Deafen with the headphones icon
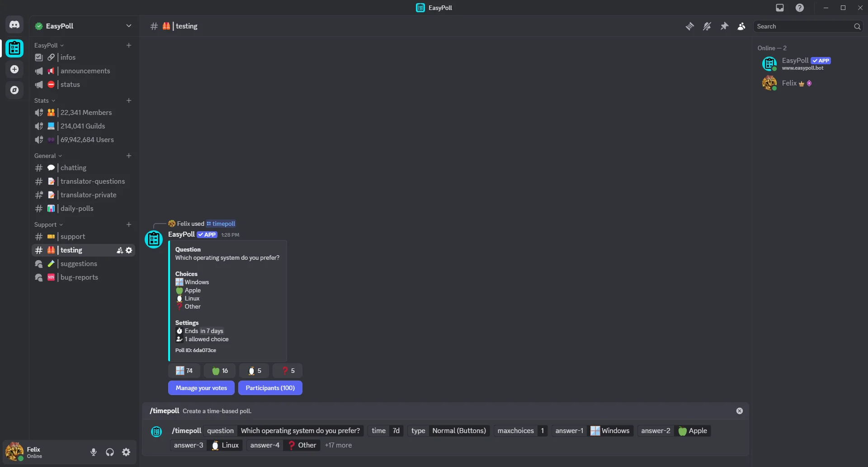Viewport: 868px width, 467px height. (109, 452)
